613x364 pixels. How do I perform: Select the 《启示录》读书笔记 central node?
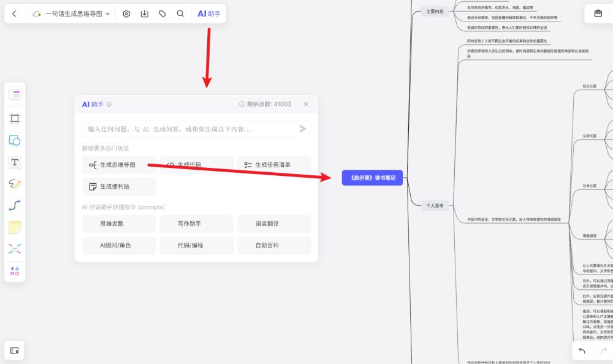coord(372,177)
